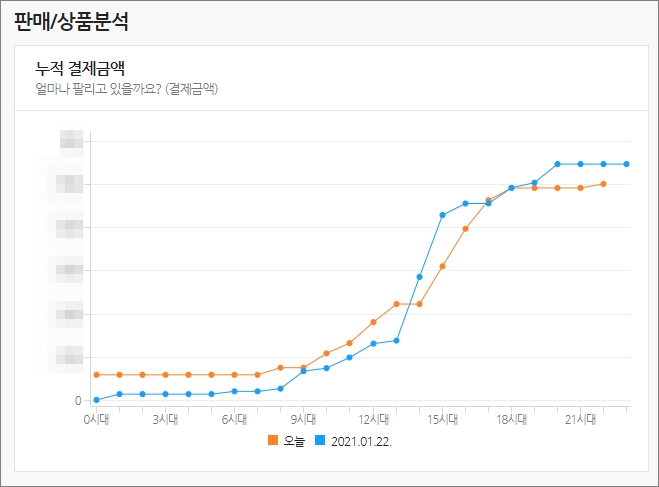Select the orange data point at 0시대
The image size is (659, 487).
[x=96, y=375]
